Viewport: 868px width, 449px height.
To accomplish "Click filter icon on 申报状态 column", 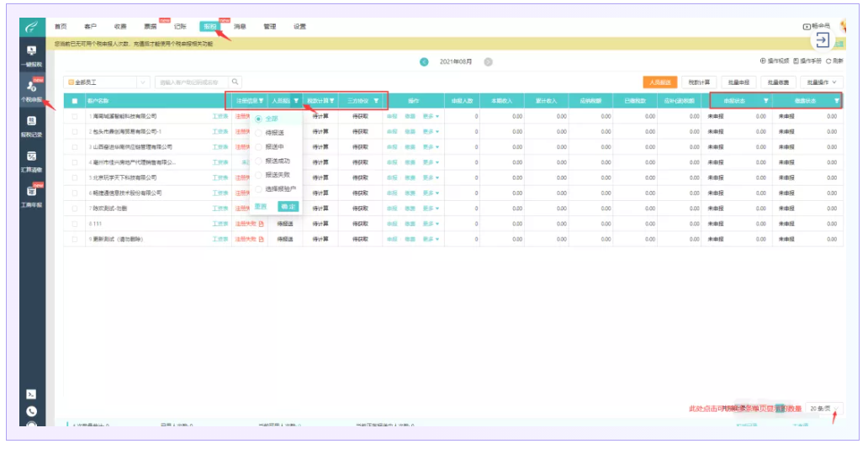I will click(x=765, y=101).
